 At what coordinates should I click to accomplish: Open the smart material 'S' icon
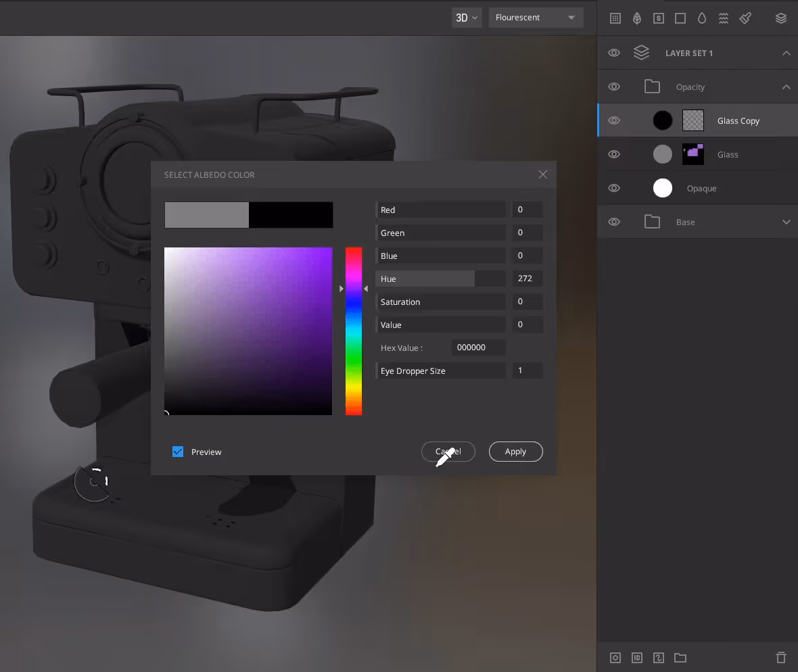658,18
